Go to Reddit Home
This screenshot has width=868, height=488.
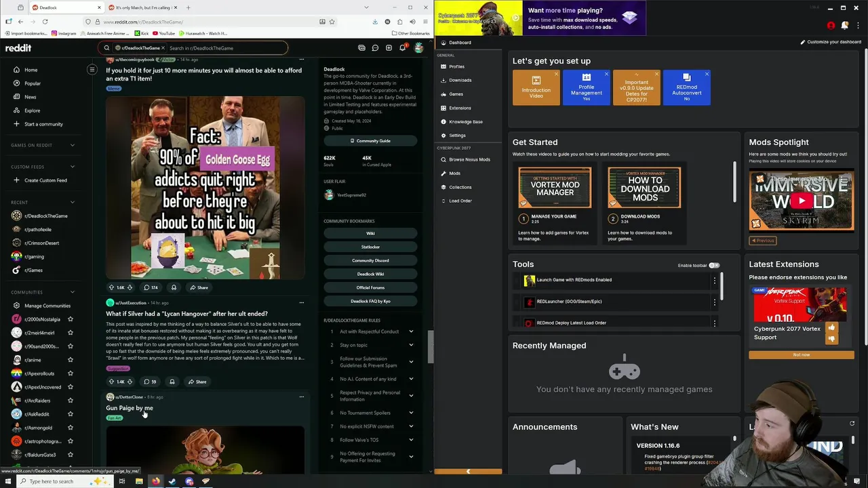(31, 70)
